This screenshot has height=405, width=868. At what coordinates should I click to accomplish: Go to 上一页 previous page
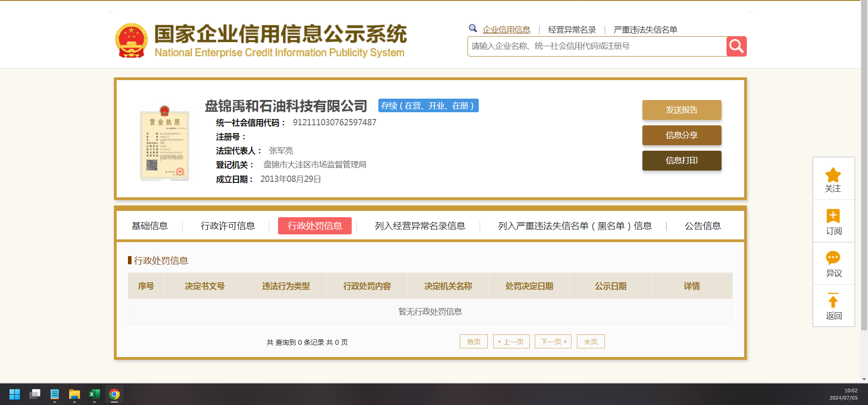[x=511, y=342]
